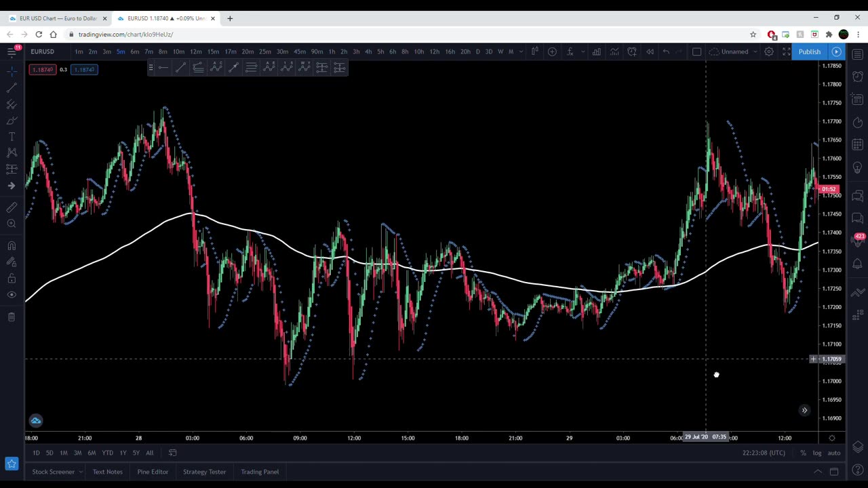Viewport: 868px width, 488px height.
Task: Toggle the lock all drawings icon
Action: coord(12,279)
